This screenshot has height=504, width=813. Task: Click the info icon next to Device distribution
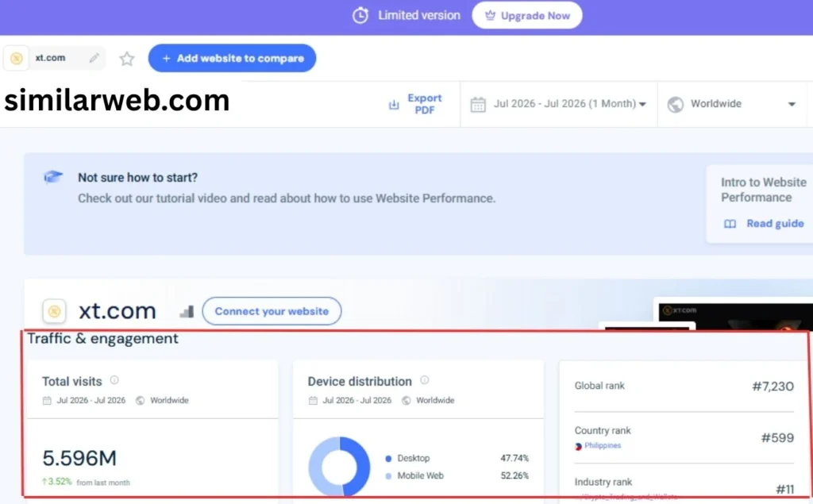(425, 380)
